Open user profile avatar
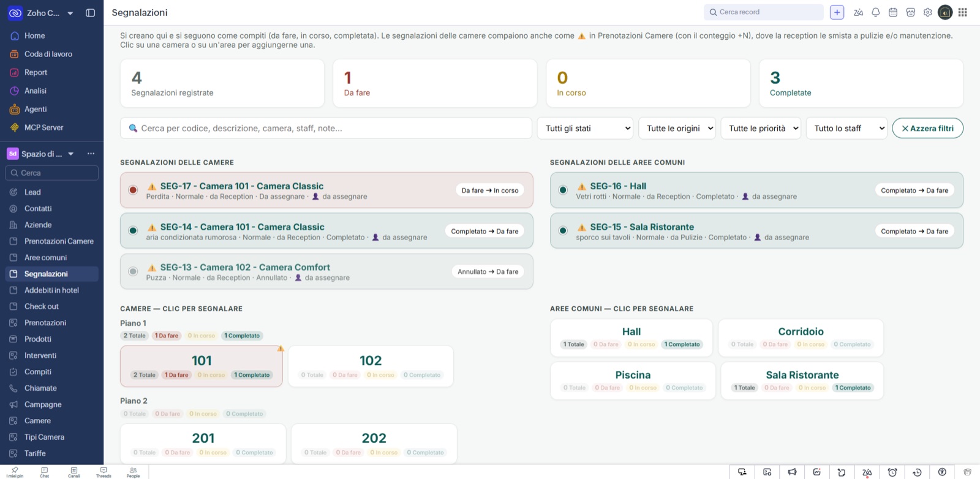Viewport: 980px width, 479px height. point(945,12)
